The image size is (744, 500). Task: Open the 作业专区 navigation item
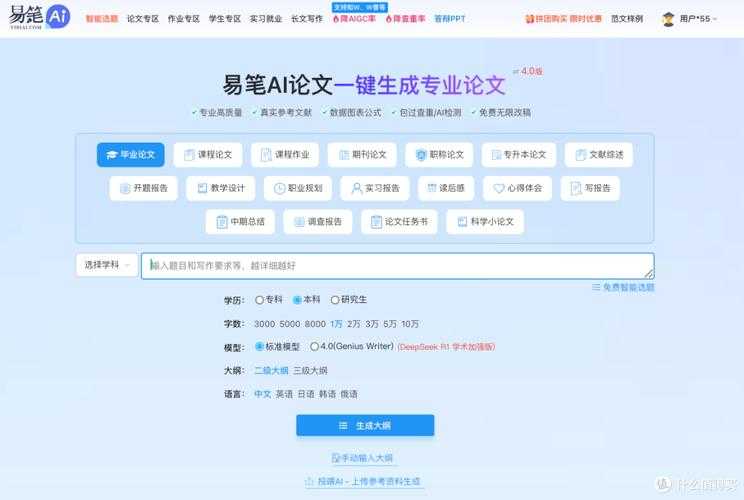click(x=184, y=19)
